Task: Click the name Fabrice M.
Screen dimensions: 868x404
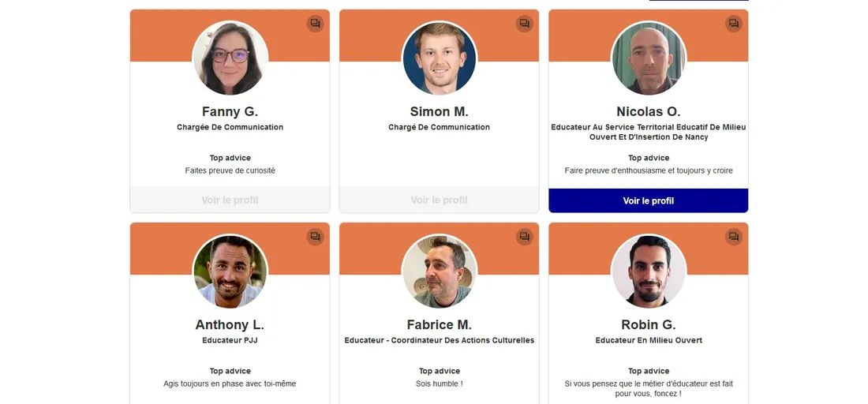Action: click(x=439, y=325)
